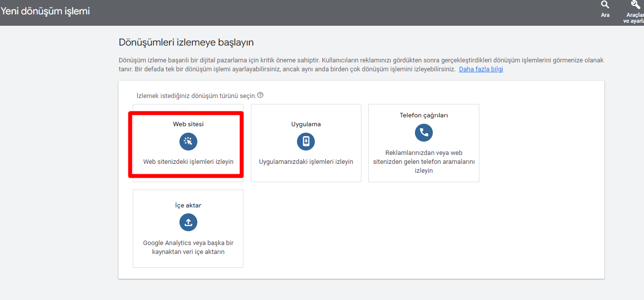Choose the "Uygulama" card title

pos(306,124)
